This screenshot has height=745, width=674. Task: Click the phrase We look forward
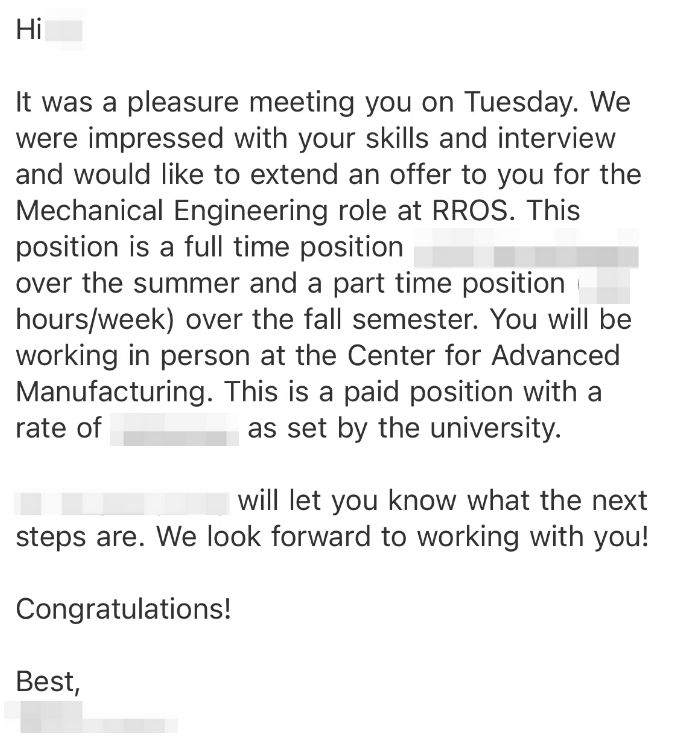point(263,537)
